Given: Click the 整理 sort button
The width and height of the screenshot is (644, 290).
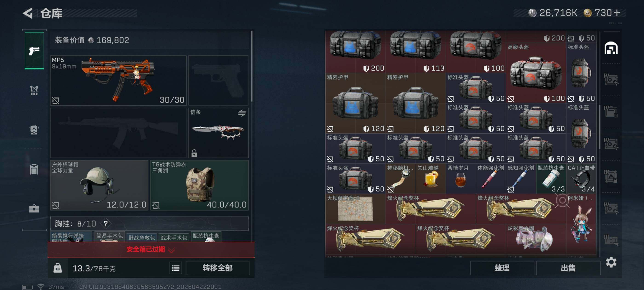Looking at the screenshot, I should coord(502,268).
